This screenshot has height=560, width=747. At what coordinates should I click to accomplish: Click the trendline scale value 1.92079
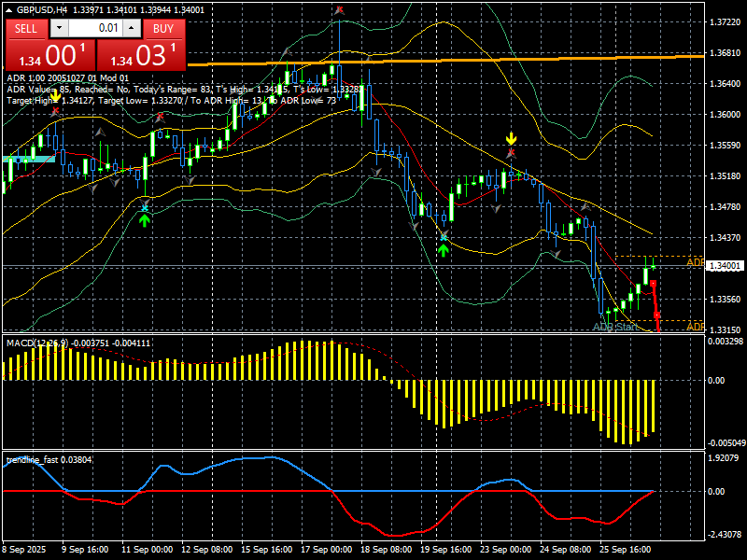(x=725, y=458)
